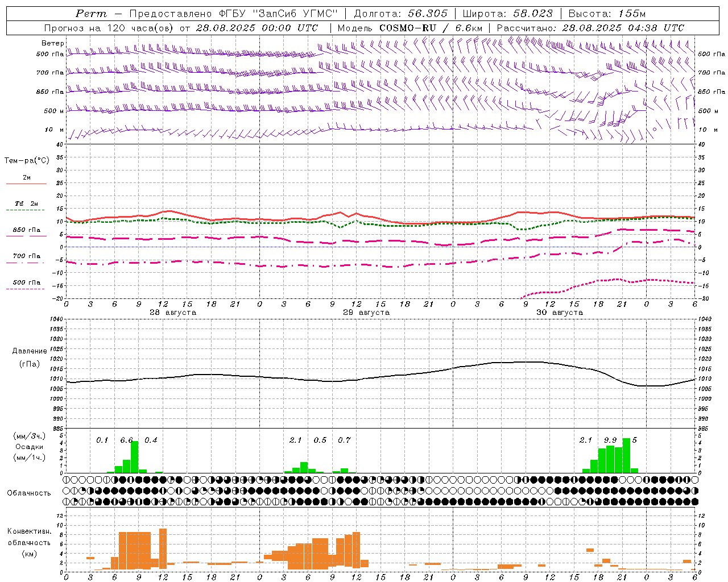
Task: Click the "Давление" panel label
Action: (30, 351)
